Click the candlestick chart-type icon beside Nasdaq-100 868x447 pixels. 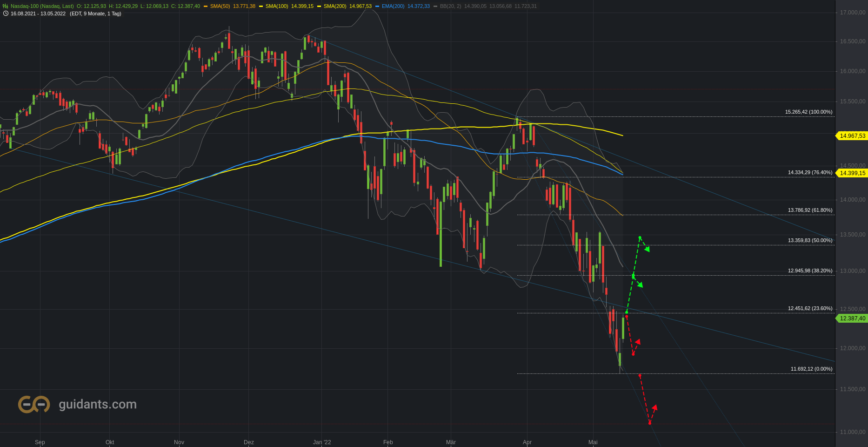[6, 7]
